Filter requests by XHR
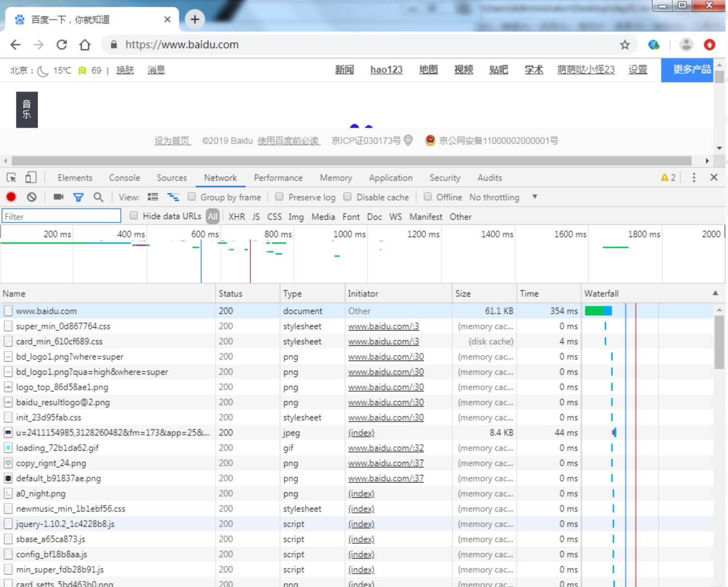Image resolution: width=728 pixels, height=587 pixels. coord(236,217)
